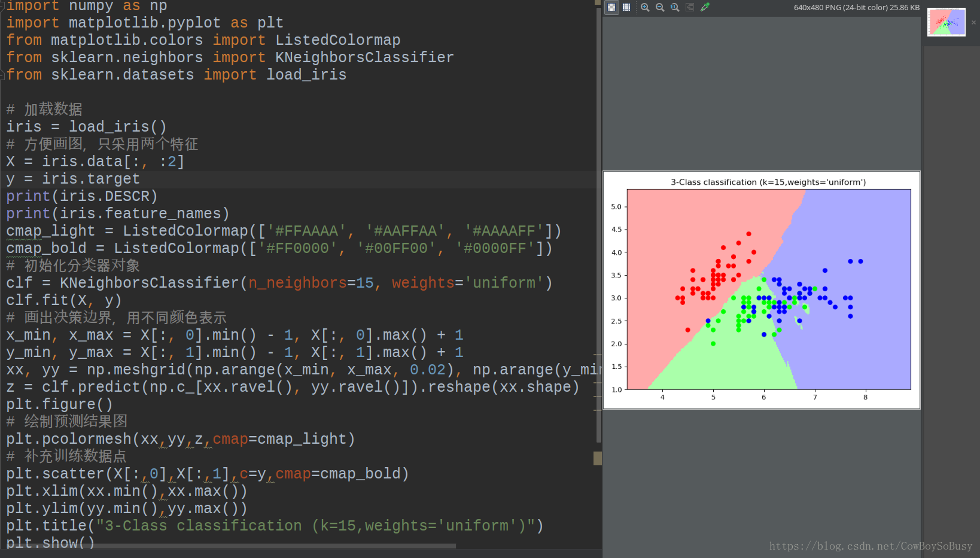Click the X = iris.data[:, :2] line

coord(95,161)
